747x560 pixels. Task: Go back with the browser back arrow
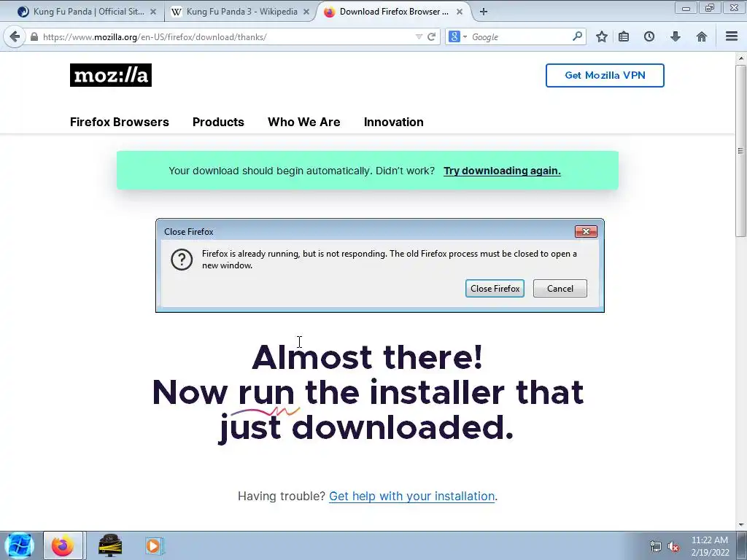coord(15,36)
